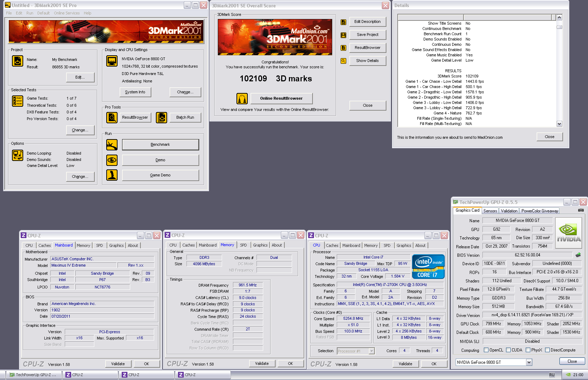Enable the DirectCompute checkbox in GPU-Z

[x=547, y=350]
